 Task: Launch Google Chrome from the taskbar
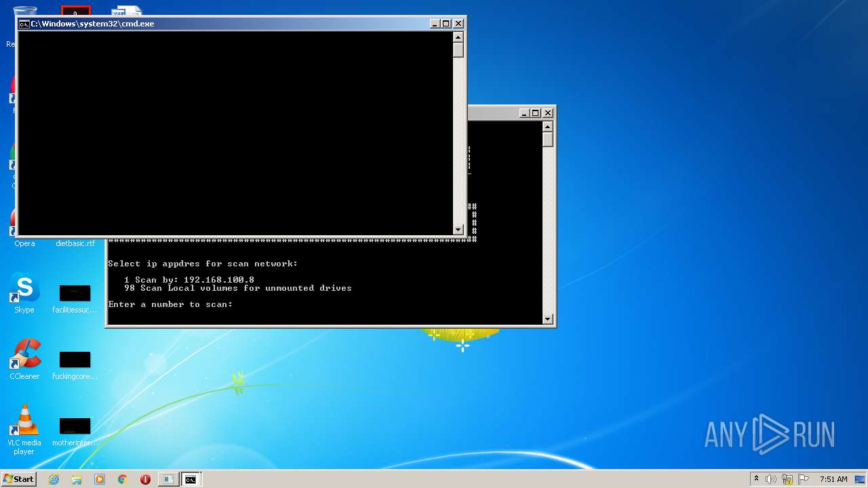coord(123,479)
